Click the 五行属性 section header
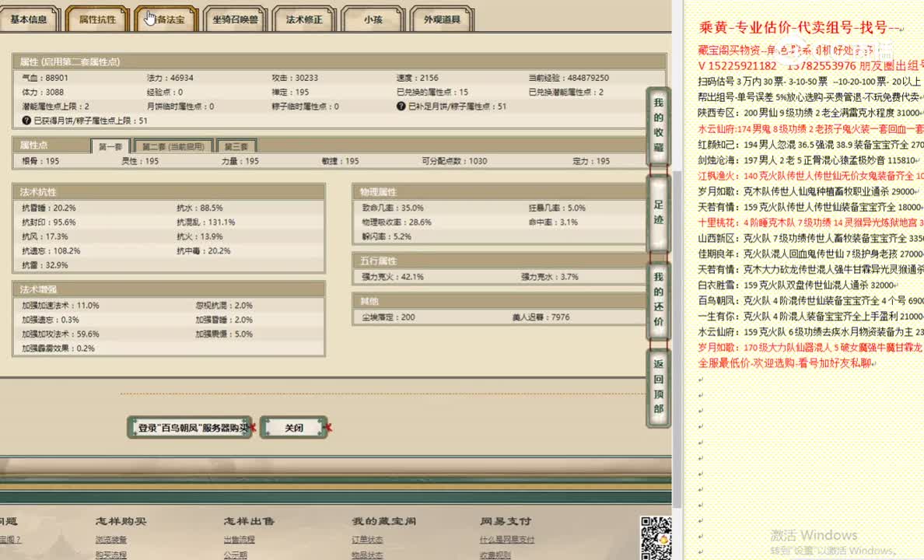The height and width of the screenshot is (560, 924). pos(499,261)
